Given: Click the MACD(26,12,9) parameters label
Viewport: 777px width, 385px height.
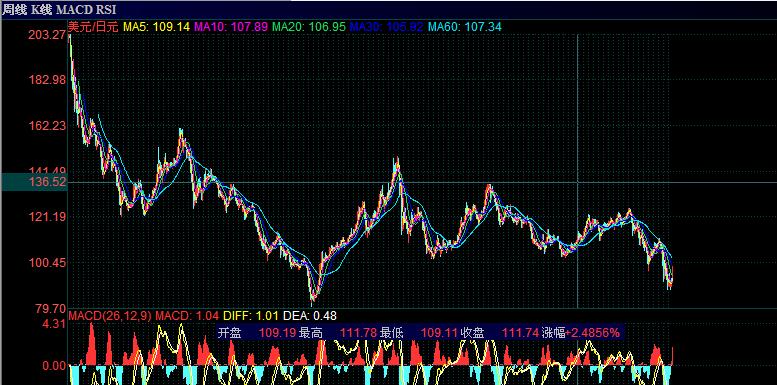Looking at the screenshot, I should pos(110,316).
